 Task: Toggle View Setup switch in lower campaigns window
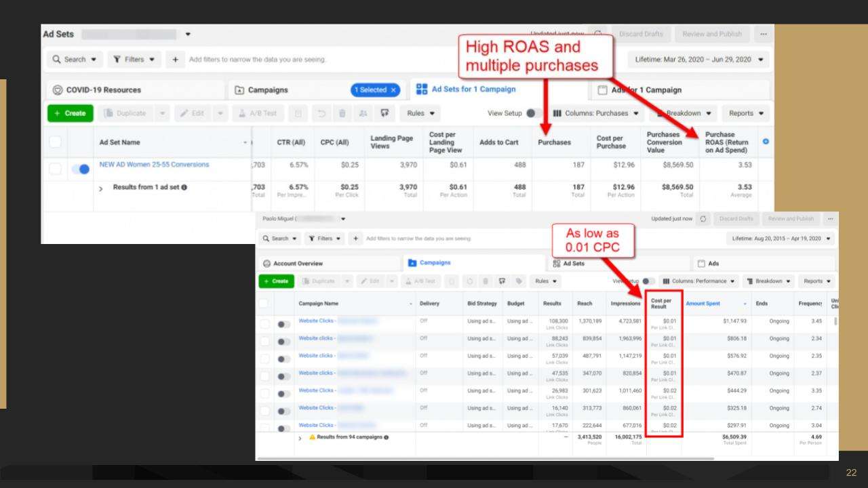pos(648,281)
